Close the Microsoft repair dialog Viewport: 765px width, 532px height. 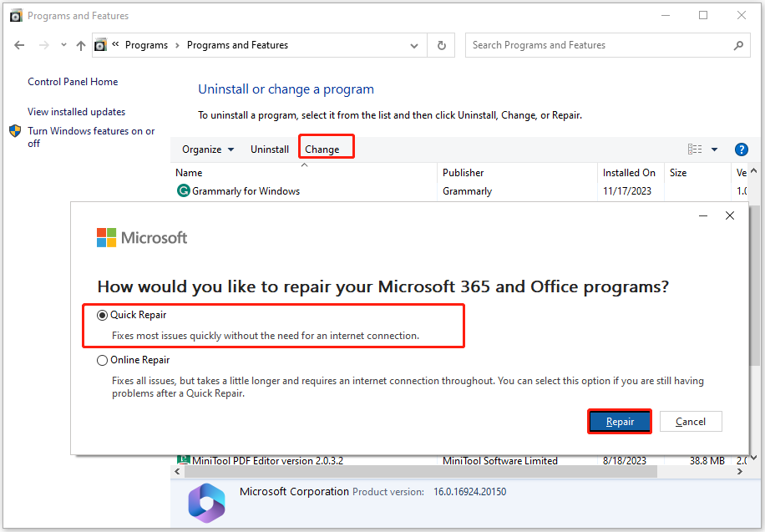730,215
